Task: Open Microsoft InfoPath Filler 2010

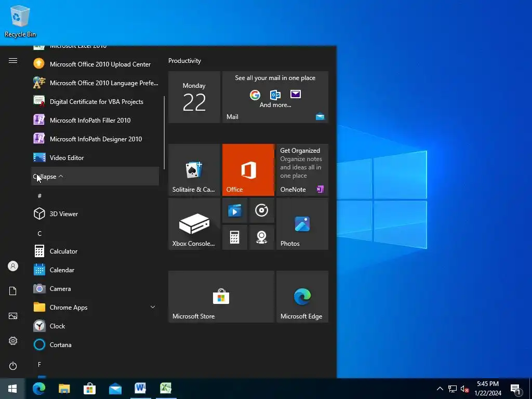Action: point(95,120)
